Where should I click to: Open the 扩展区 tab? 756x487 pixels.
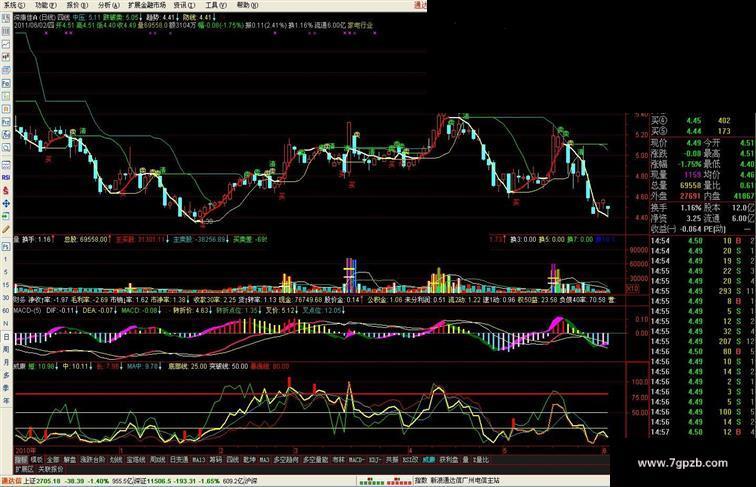[24, 469]
